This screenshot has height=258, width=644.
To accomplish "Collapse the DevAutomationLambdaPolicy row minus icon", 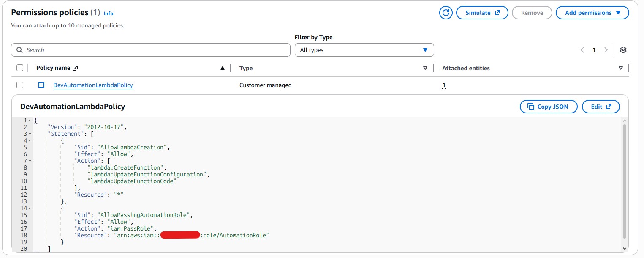I will tap(41, 85).
